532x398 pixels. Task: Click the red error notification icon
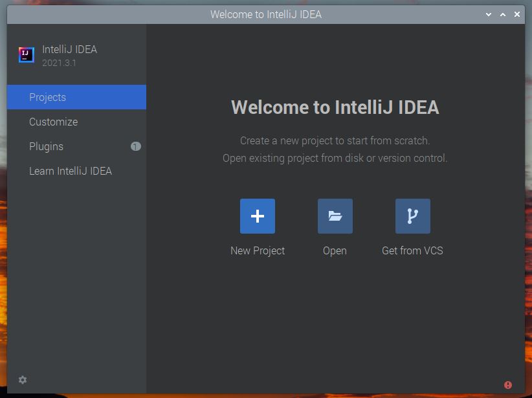tap(507, 385)
